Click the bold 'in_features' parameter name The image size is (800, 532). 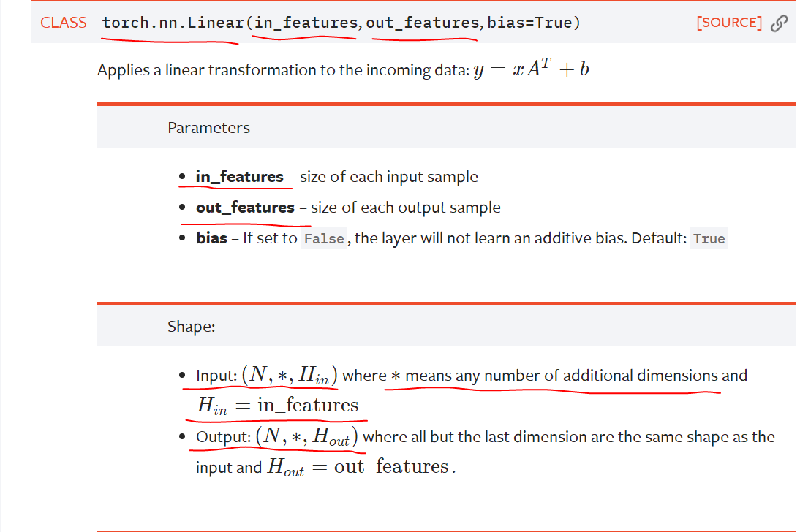239,177
